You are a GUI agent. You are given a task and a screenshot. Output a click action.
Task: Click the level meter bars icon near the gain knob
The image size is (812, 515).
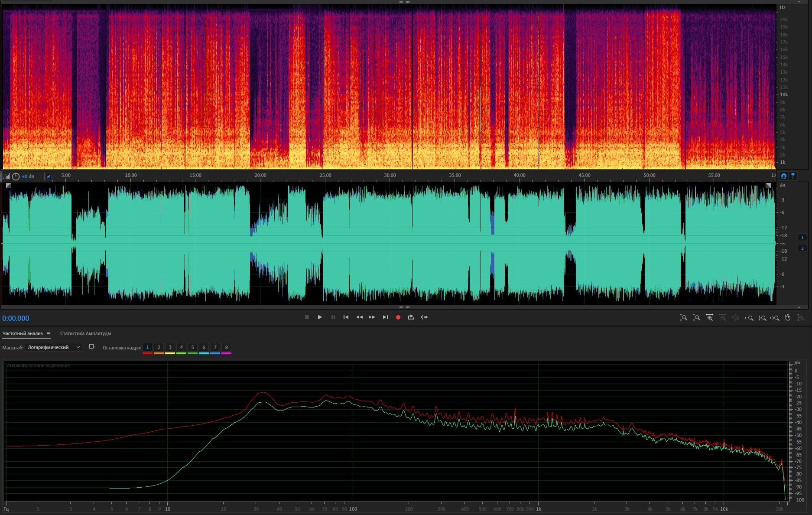pyautogui.click(x=6, y=176)
